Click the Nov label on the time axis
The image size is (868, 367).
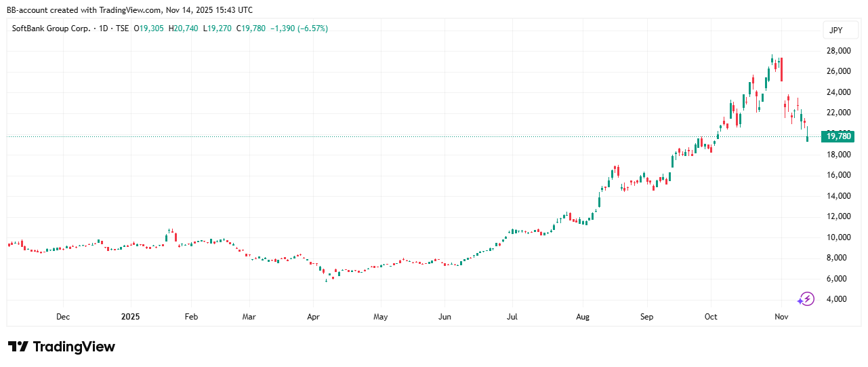(x=781, y=317)
